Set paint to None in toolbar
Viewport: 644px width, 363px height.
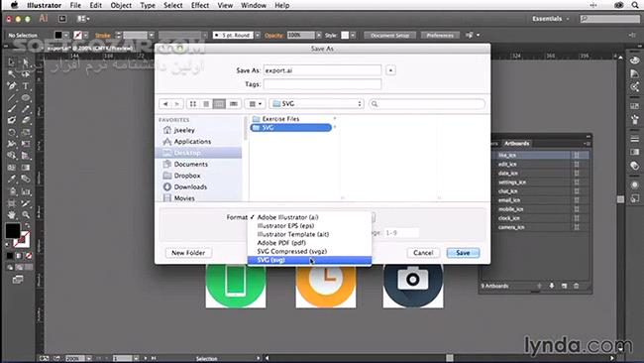click(x=29, y=256)
